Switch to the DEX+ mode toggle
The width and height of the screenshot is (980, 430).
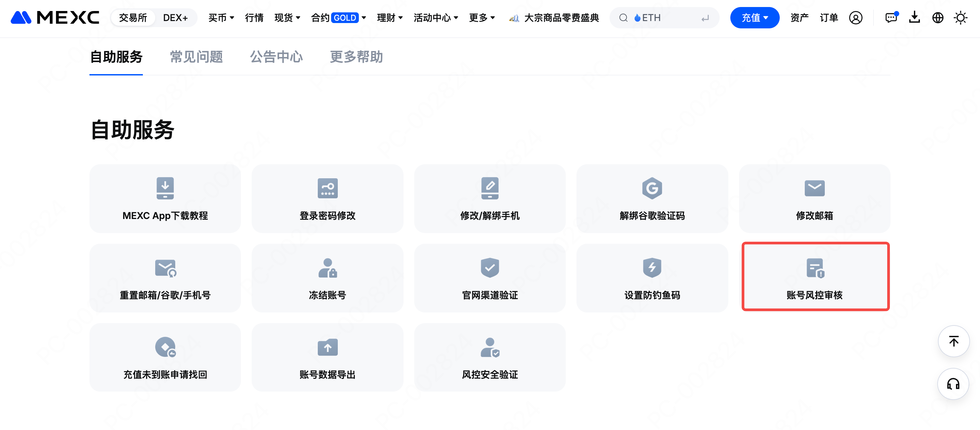tap(175, 18)
